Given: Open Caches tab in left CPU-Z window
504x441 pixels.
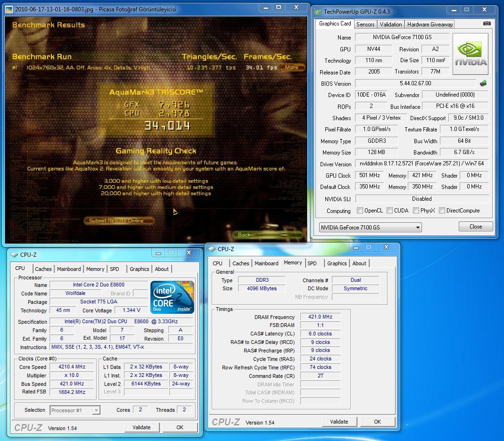Looking at the screenshot, I should [43, 269].
